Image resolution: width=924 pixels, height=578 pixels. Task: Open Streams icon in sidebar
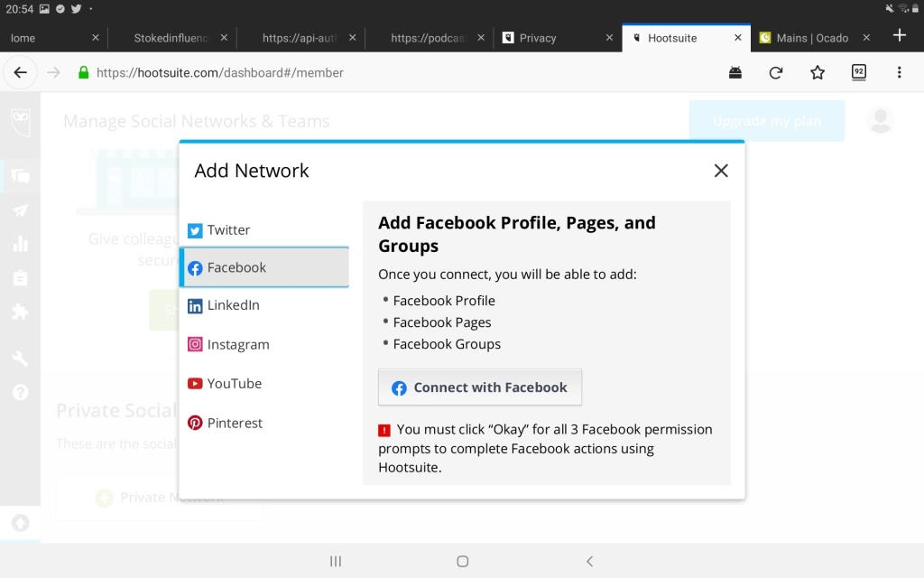(20, 176)
